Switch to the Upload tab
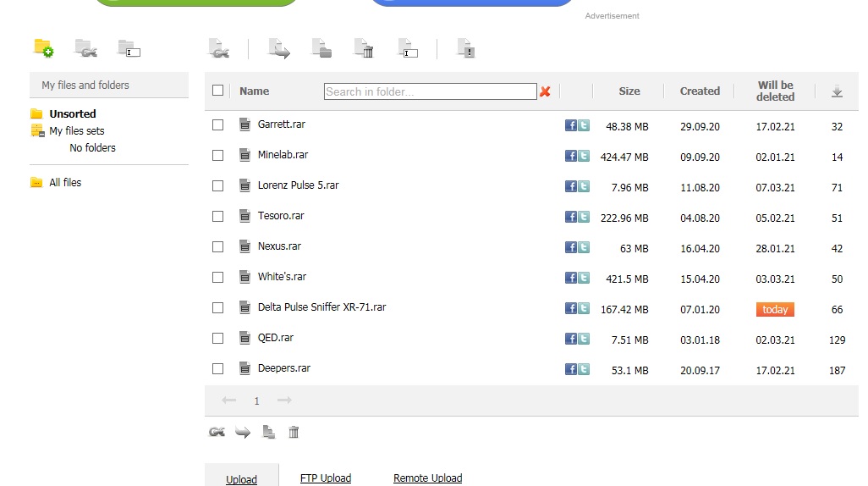868x486 pixels. click(241, 479)
